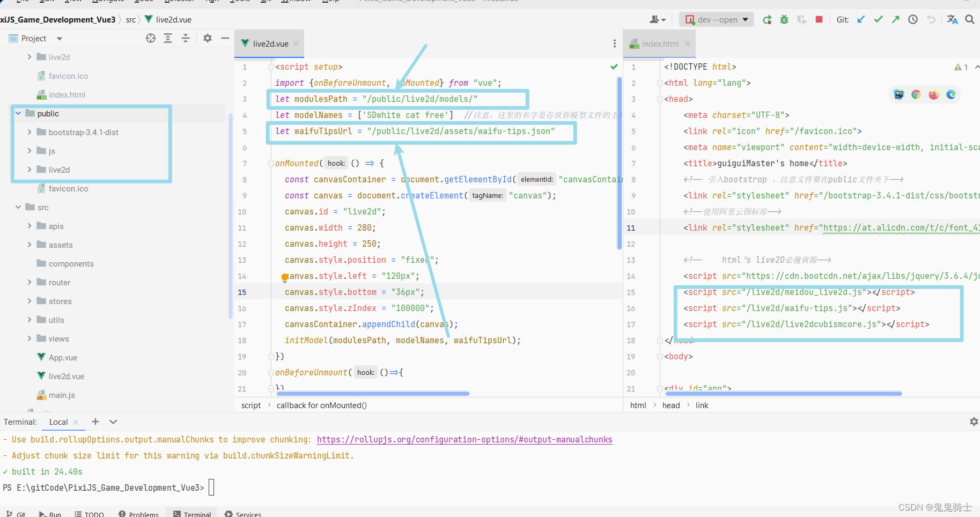The width and height of the screenshot is (980, 517).
Task: Select opened file with the locate icon
Action: pyautogui.click(x=151, y=38)
